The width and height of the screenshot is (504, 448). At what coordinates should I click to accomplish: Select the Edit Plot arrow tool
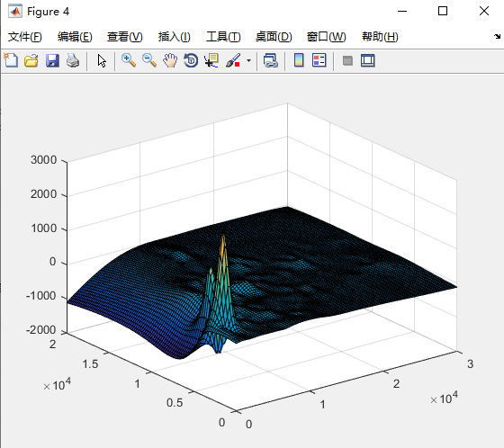click(x=102, y=60)
